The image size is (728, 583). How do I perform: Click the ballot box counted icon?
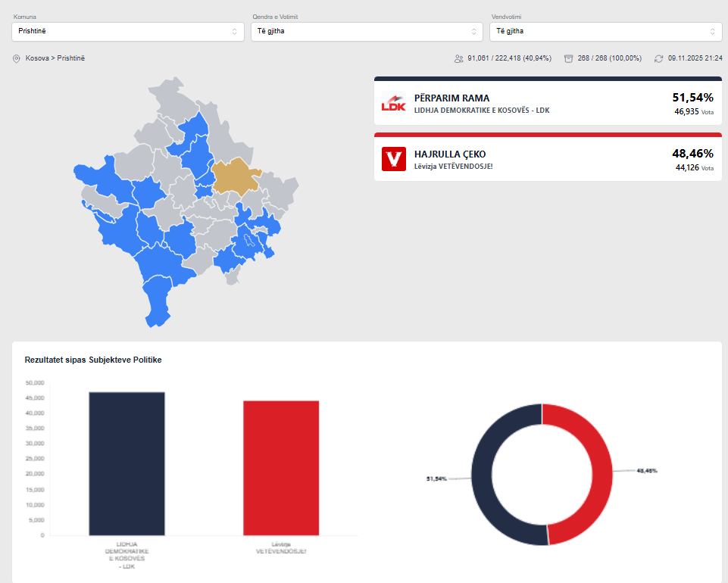(568, 58)
